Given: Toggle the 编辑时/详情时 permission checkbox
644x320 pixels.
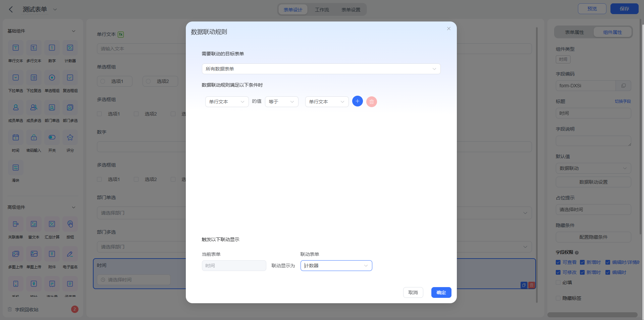Looking at the screenshot, I should pos(608,262).
